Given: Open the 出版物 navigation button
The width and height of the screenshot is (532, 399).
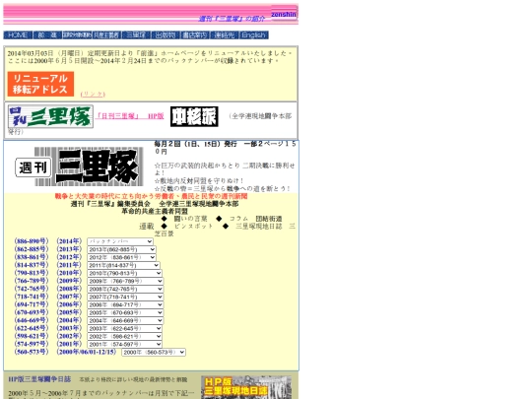Looking at the screenshot, I should tap(166, 35).
